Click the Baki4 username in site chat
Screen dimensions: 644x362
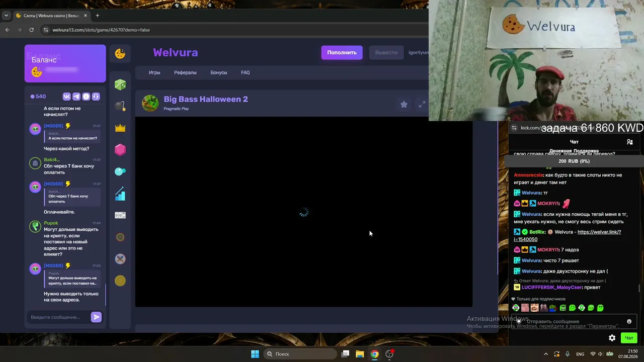pyautogui.click(x=52, y=159)
